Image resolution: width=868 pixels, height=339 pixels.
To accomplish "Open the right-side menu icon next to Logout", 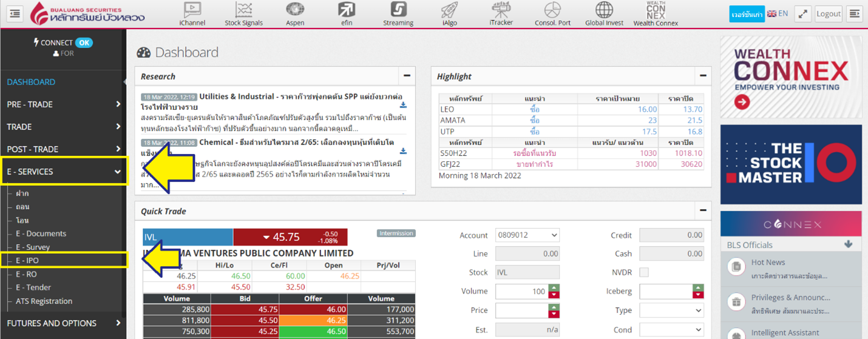I will click(855, 13).
